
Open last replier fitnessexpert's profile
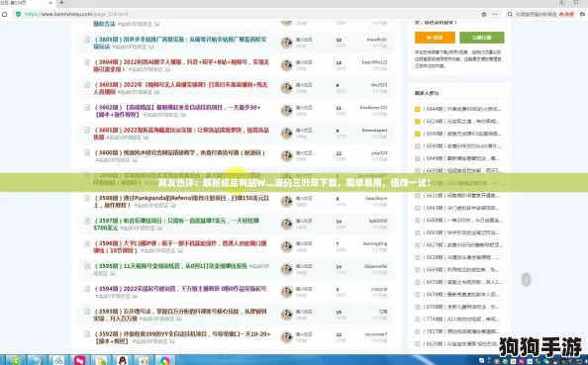pos(374,130)
